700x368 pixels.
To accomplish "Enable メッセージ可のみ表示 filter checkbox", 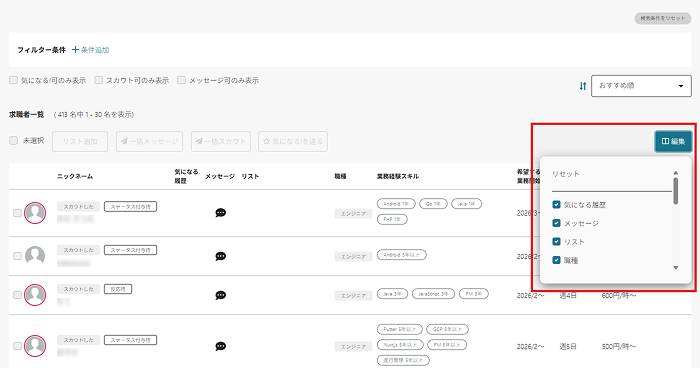I will pos(181,80).
